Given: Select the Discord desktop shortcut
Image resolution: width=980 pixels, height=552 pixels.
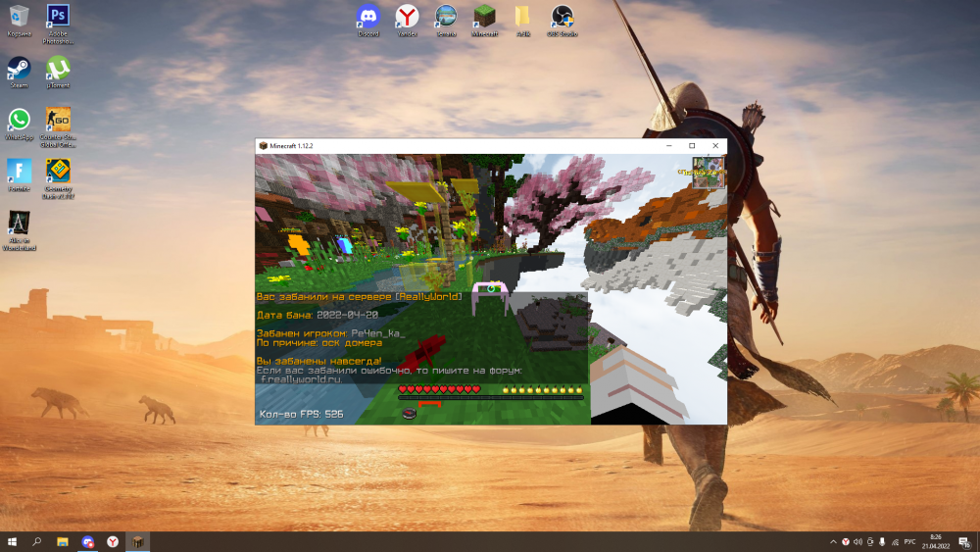Looking at the screenshot, I should tap(368, 21).
